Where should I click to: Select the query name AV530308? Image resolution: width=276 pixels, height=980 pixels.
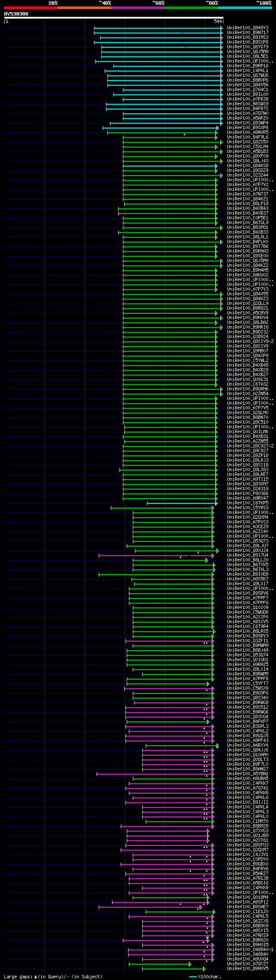tap(16, 14)
